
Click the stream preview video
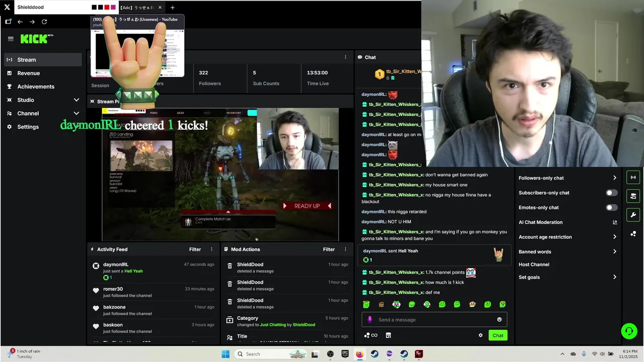click(220, 174)
